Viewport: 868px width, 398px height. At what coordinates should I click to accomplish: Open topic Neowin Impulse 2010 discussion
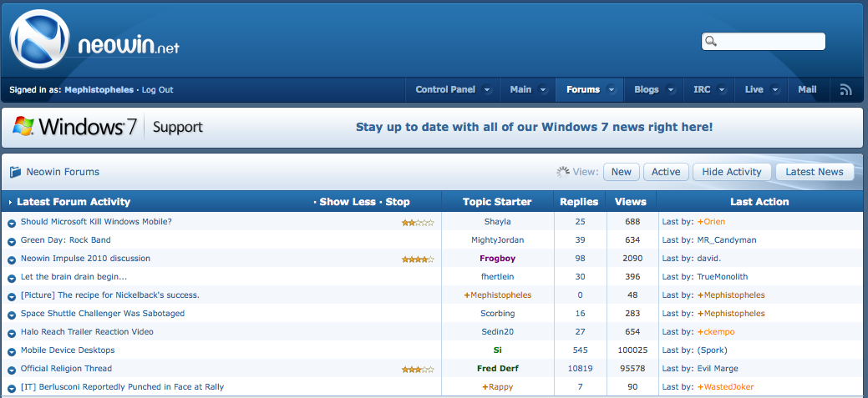tap(85, 258)
